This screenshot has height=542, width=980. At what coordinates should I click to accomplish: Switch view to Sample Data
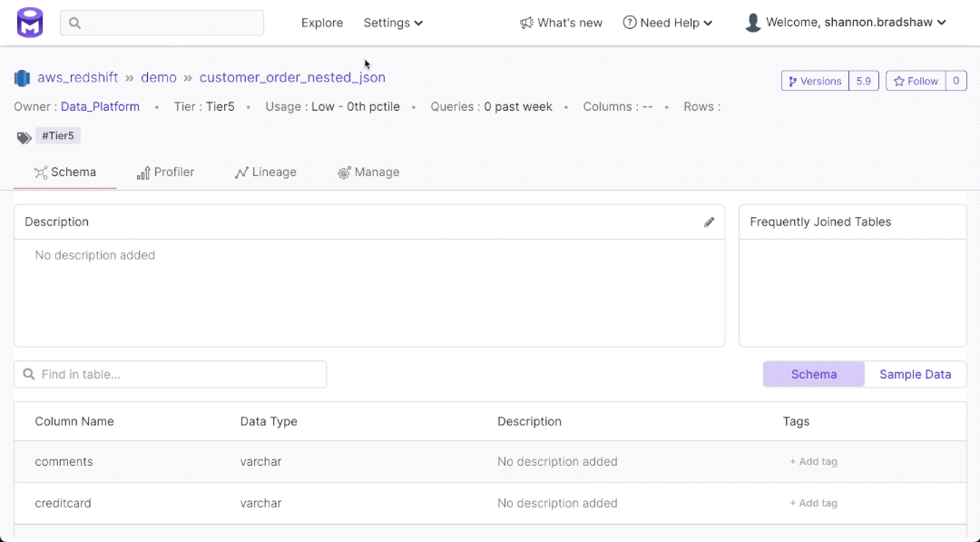tap(915, 374)
